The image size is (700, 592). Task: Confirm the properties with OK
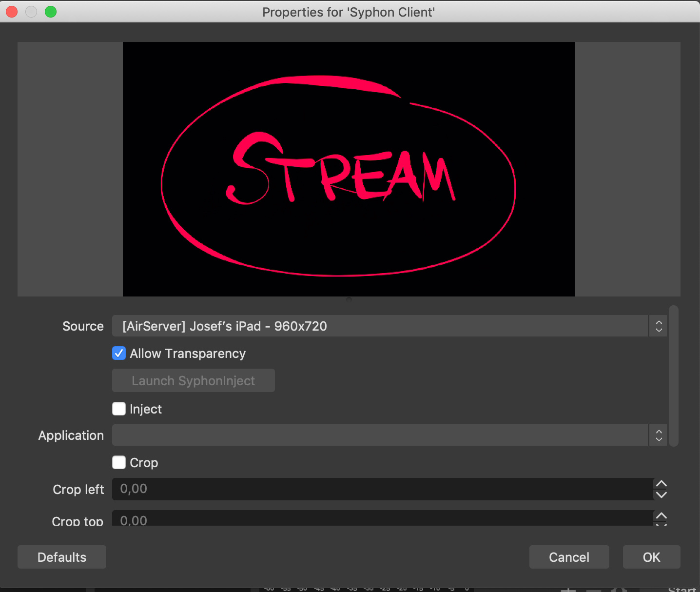tap(651, 557)
